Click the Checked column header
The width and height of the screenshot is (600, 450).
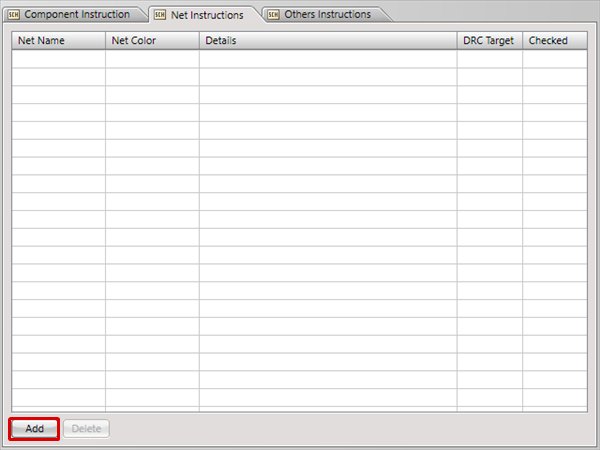click(x=555, y=41)
